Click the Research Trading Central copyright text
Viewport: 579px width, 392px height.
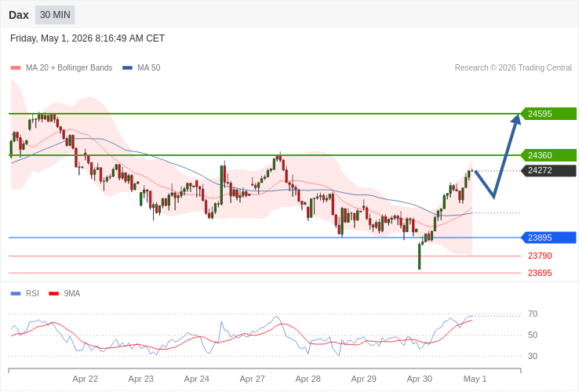(513, 68)
